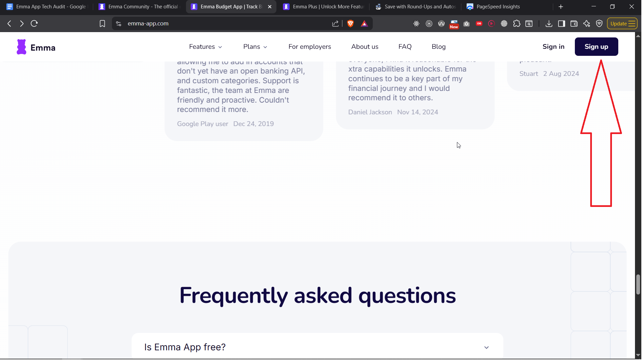The image size is (644, 360).
Task: Click the Sign up button
Action: [596, 47]
